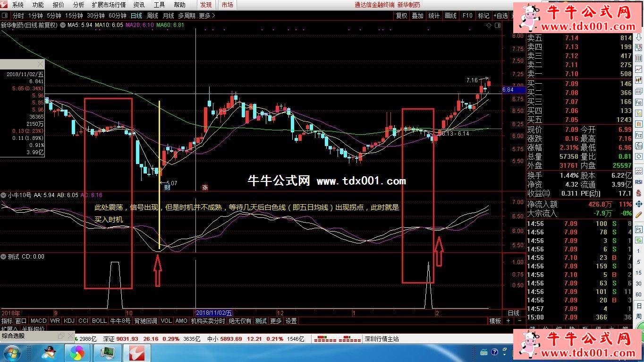Select the 牛牛8号 indicator tab
Screen dimensions: 644x362
pos(120,321)
